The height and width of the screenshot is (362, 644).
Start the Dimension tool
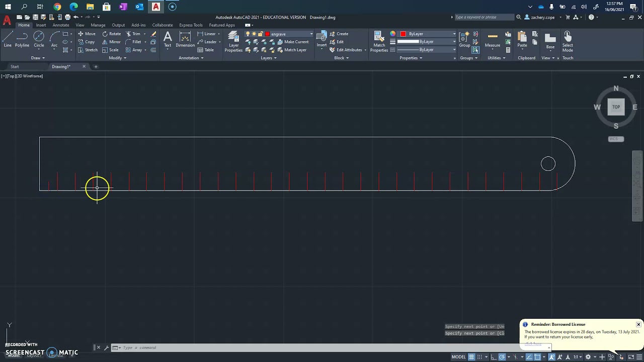(185, 39)
